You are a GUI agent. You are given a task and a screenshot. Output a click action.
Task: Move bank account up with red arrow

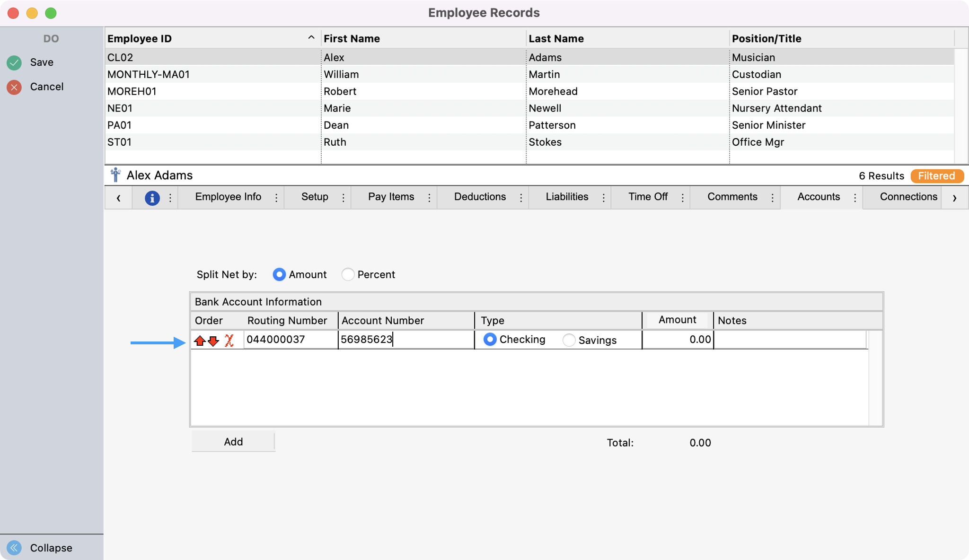pos(200,341)
